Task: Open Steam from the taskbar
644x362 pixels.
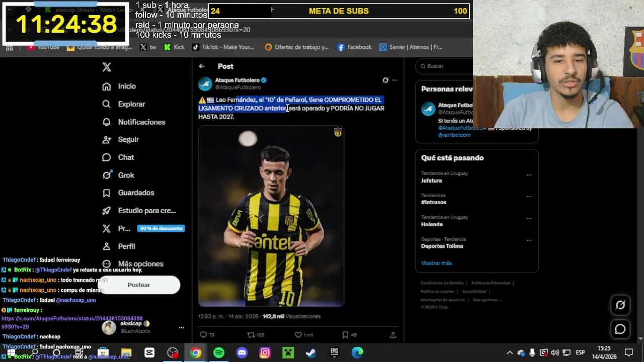Action: (x=311, y=353)
